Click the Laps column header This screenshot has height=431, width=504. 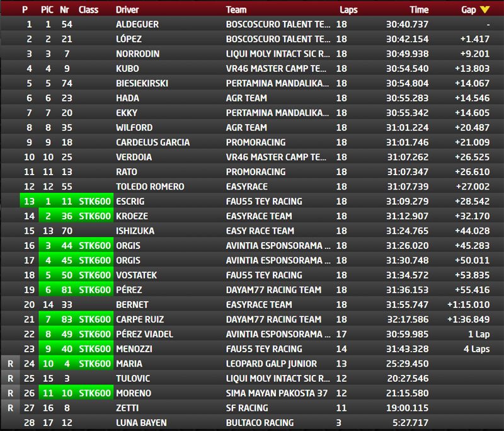(x=348, y=10)
